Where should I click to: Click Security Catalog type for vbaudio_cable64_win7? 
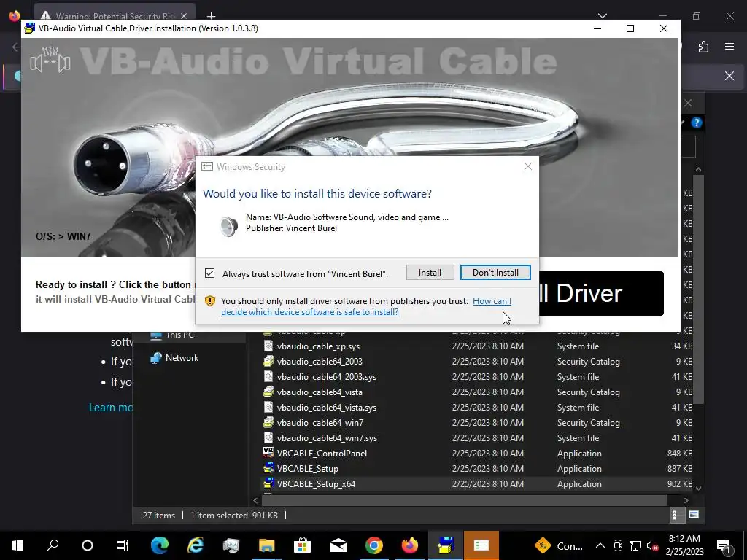589,423
